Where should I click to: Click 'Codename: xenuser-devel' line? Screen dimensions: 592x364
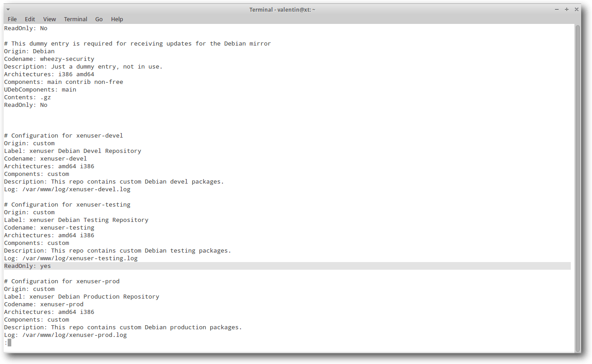pos(46,158)
